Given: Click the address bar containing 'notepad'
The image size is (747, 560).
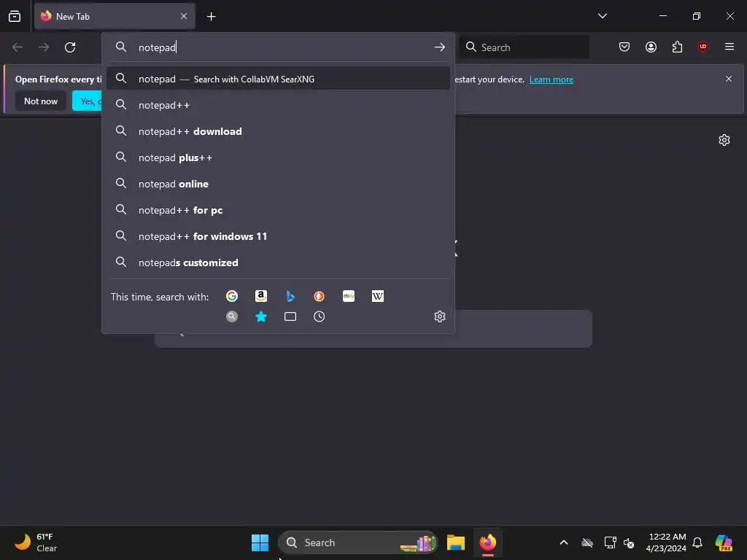Looking at the screenshot, I should [x=279, y=47].
